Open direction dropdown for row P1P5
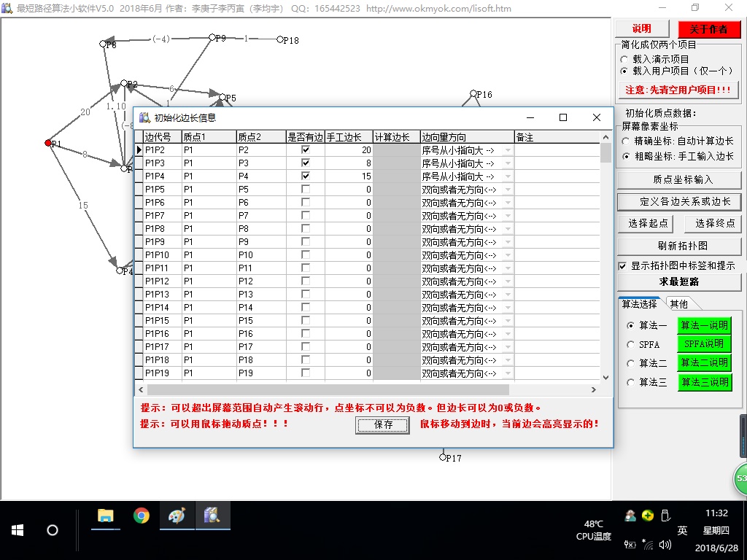Viewport: 747px width, 560px height. pyautogui.click(x=508, y=190)
